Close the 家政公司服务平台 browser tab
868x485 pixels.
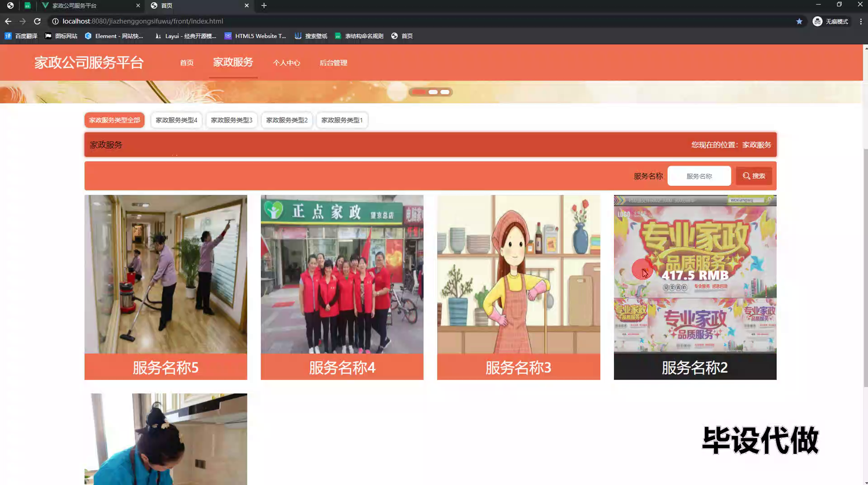coord(138,5)
